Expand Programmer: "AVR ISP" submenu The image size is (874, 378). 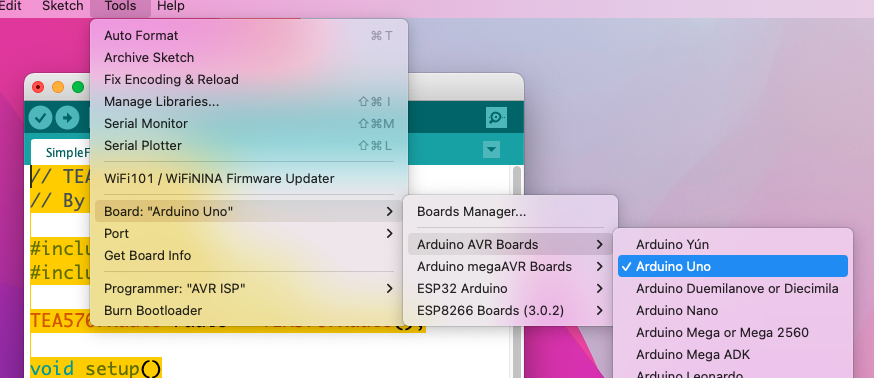(x=249, y=288)
